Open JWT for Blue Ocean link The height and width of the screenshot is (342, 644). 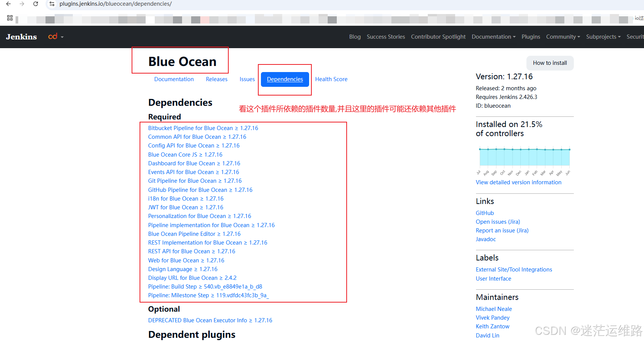point(185,207)
